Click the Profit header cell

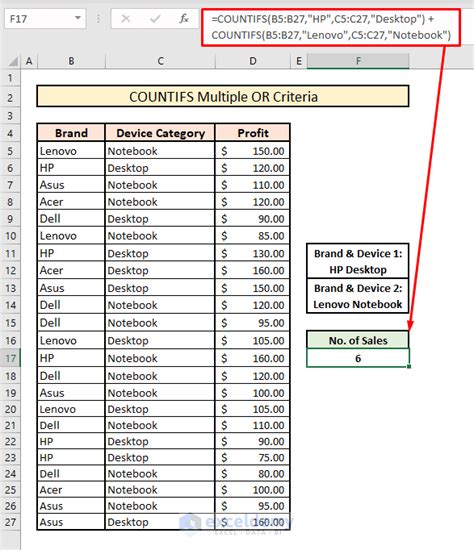(253, 133)
